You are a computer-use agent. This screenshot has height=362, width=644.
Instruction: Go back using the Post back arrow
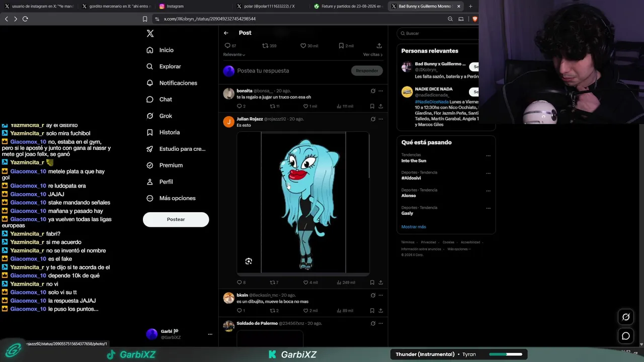coord(226,33)
